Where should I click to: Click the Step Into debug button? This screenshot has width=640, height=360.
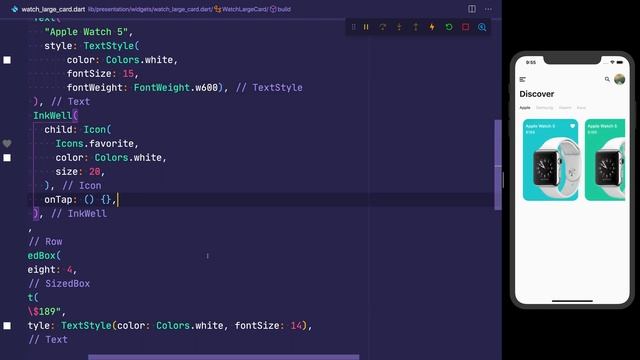click(399, 27)
